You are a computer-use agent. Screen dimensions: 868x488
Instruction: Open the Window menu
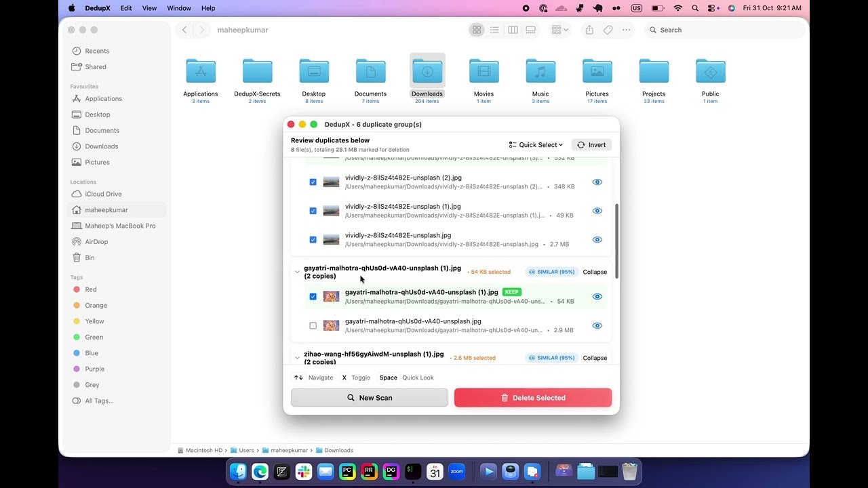179,8
